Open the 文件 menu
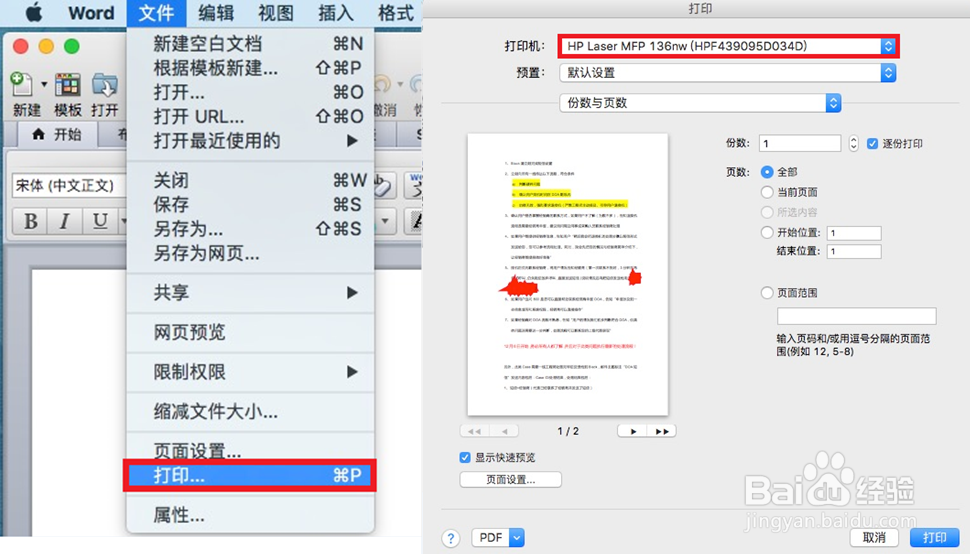The height and width of the screenshot is (554, 970). click(156, 12)
